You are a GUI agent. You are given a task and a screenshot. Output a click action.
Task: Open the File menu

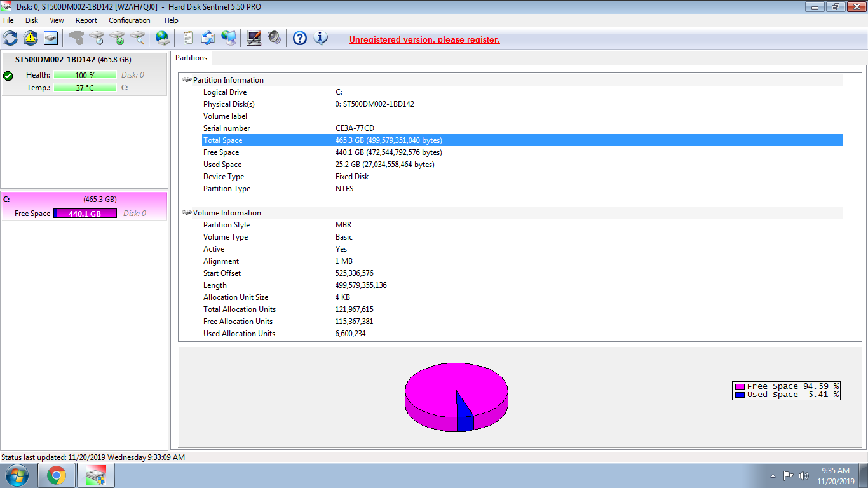tap(8, 20)
